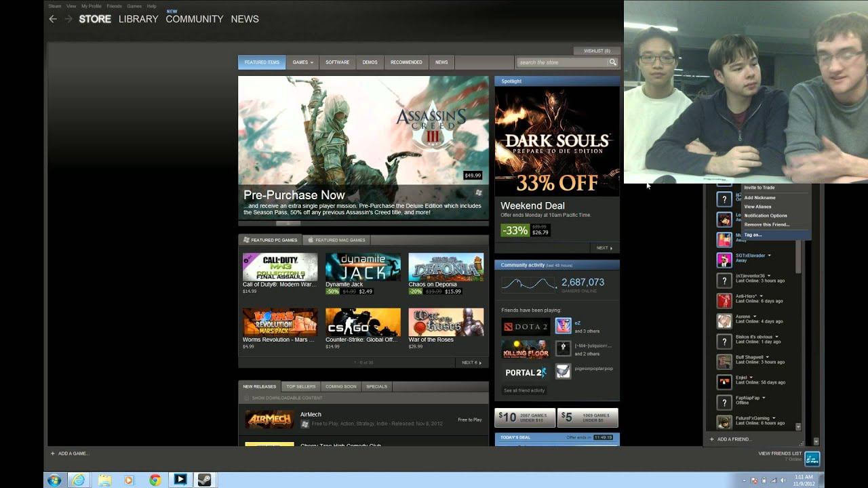Image resolution: width=868 pixels, height=488 pixels.
Task: Open Community in main navigation
Action: [194, 19]
